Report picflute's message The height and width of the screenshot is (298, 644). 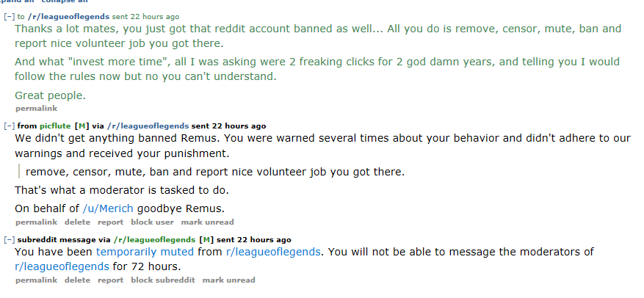[x=110, y=222]
